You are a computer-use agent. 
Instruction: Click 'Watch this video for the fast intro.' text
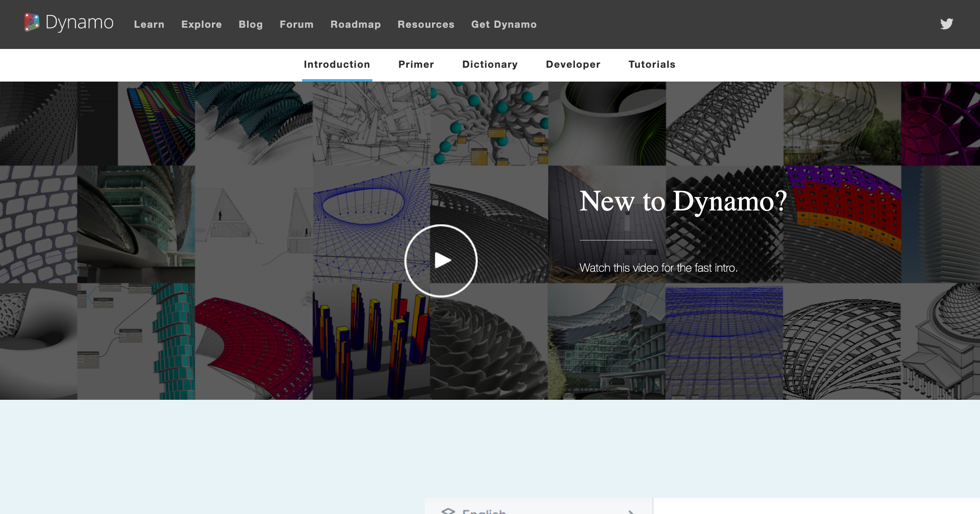coord(658,268)
